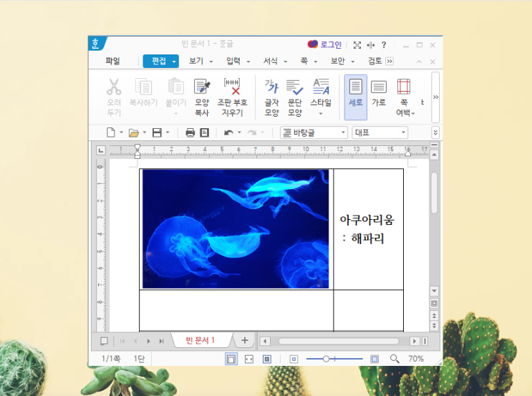Viewport: 532px width, 396px height.
Task: Click the 70% zoom level
Action: (416, 359)
